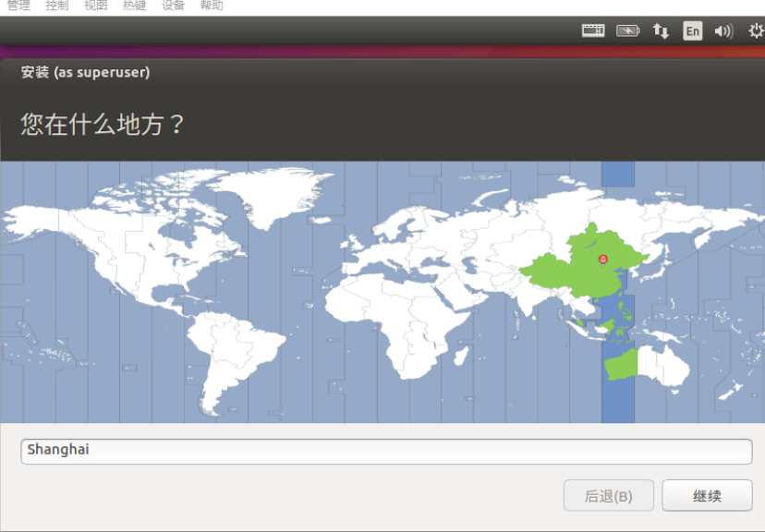This screenshot has width=765, height=532.
Task: Open the En input source indicator
Action: tap(692, 31)
